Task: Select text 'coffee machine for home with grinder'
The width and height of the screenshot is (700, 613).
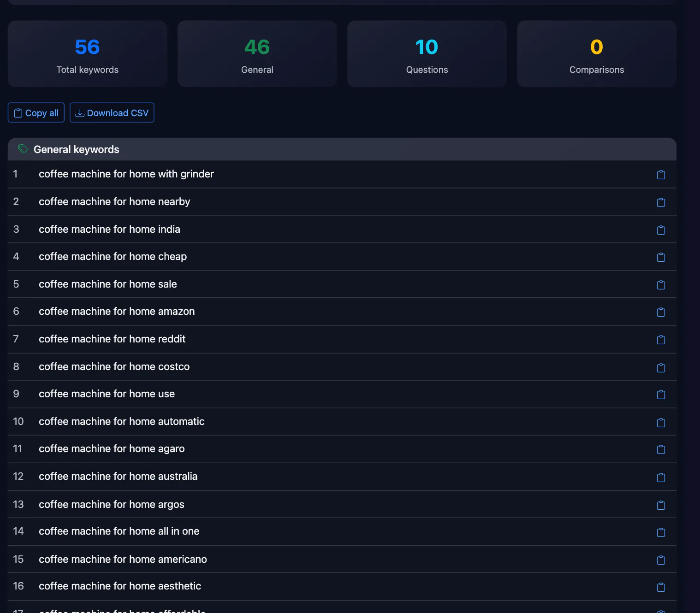Action: tap(126, 174)
